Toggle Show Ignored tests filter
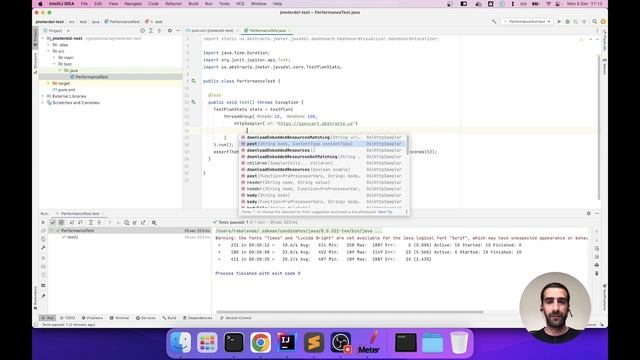 61,222
